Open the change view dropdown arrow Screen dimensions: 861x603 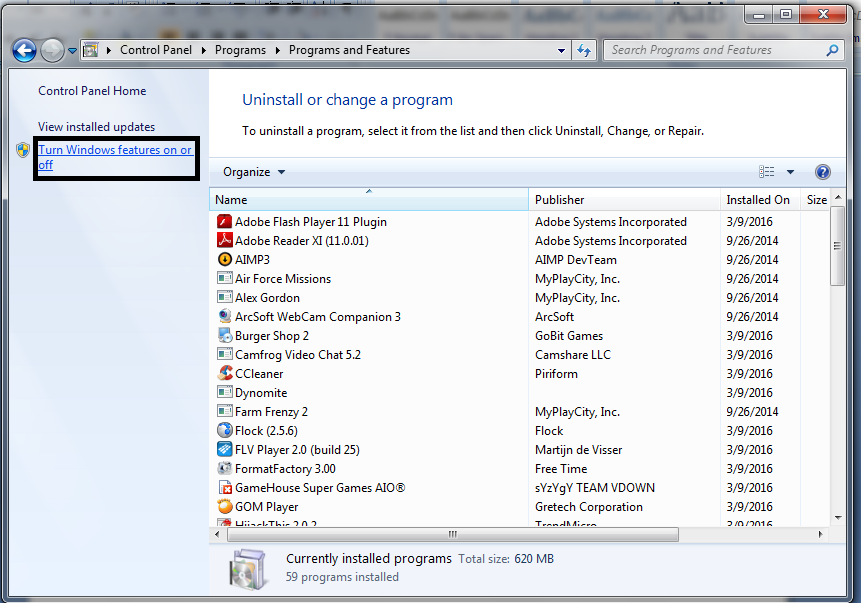(x=789, y=171)
